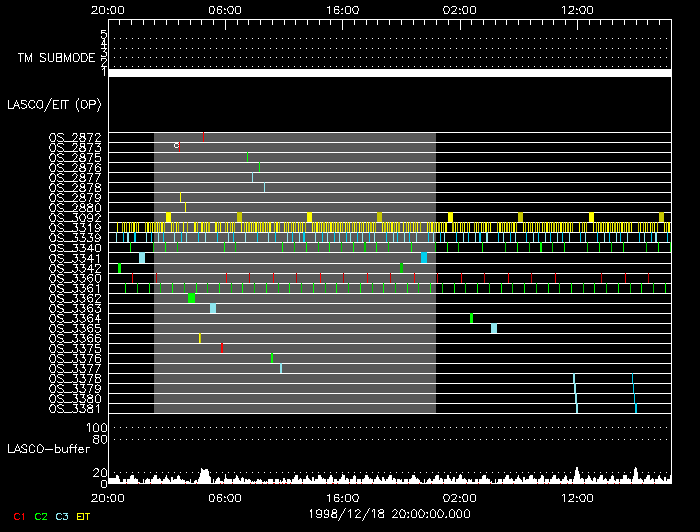Pick the yellow marker in the OS_3366 row

tap(200, 338)
